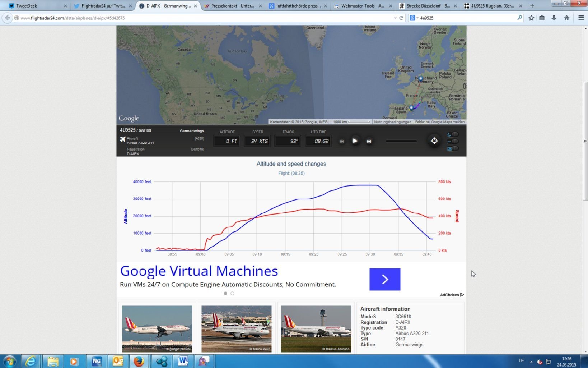Open Windows Media Player from the taskbar
The image size is (588, 368).
(x=74, y=361)
